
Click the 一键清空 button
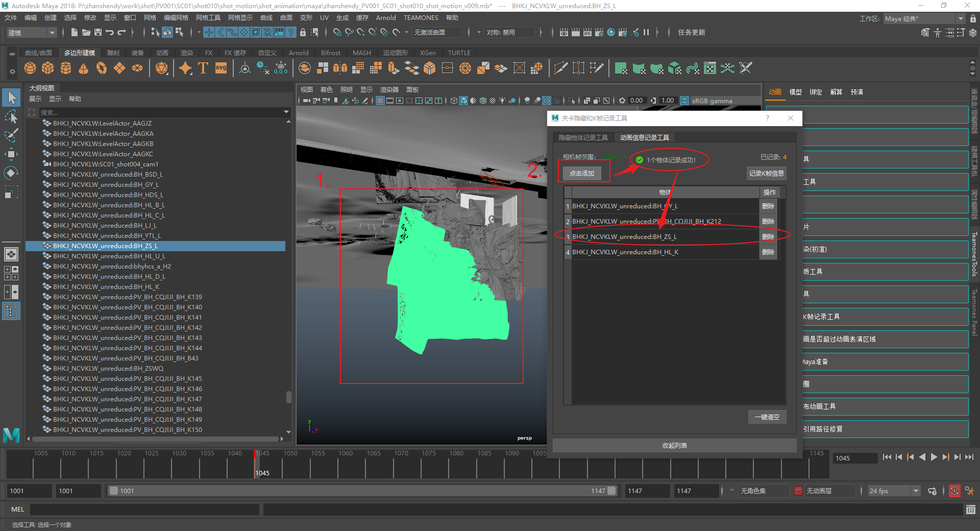(x=767, y=417)
